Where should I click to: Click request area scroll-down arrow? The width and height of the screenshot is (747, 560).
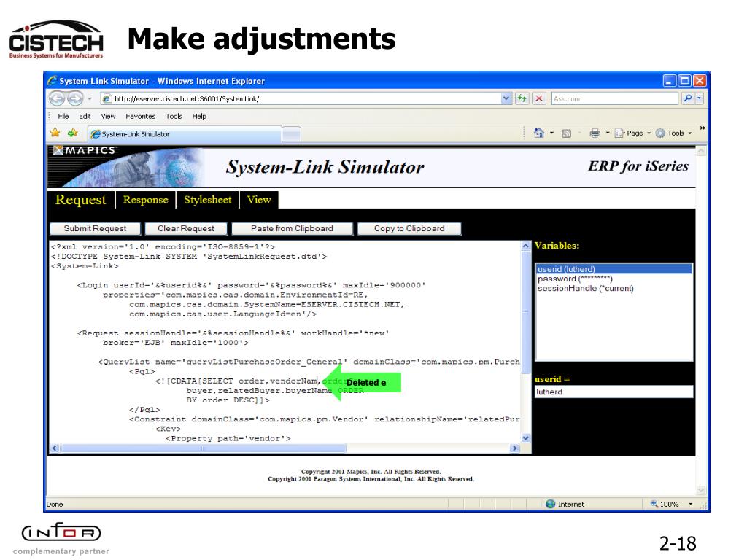click(x=525, y=438)
